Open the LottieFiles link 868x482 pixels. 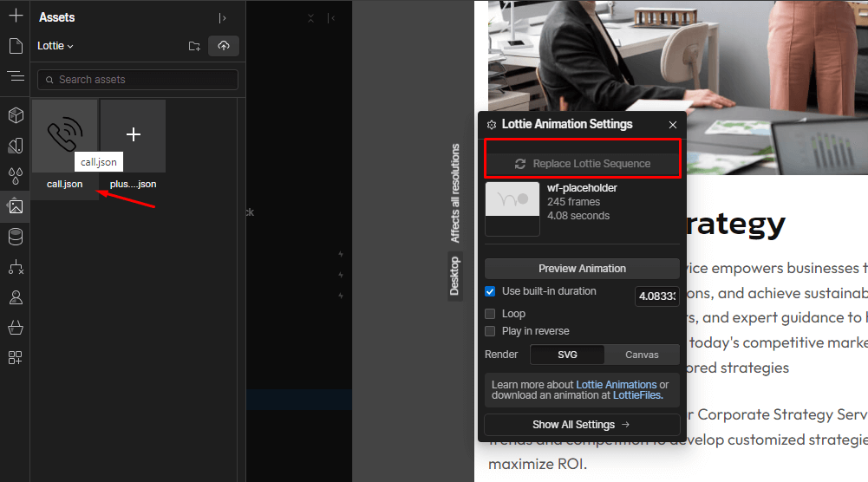[637, 395]
